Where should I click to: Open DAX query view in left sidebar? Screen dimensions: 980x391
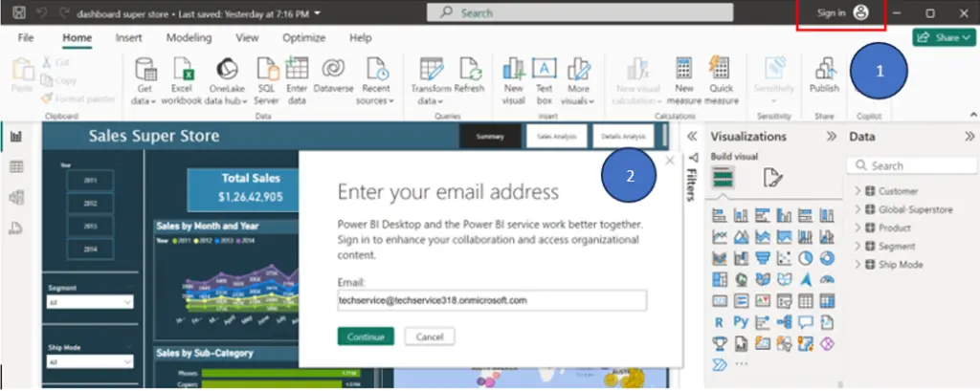pos(16,228)
